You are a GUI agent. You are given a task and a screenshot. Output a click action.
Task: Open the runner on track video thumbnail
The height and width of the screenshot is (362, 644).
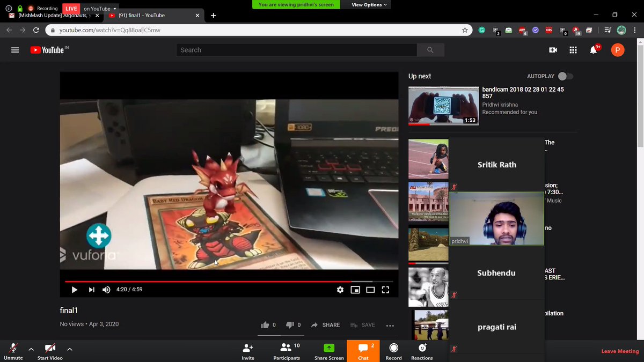[x=428, y=159]
